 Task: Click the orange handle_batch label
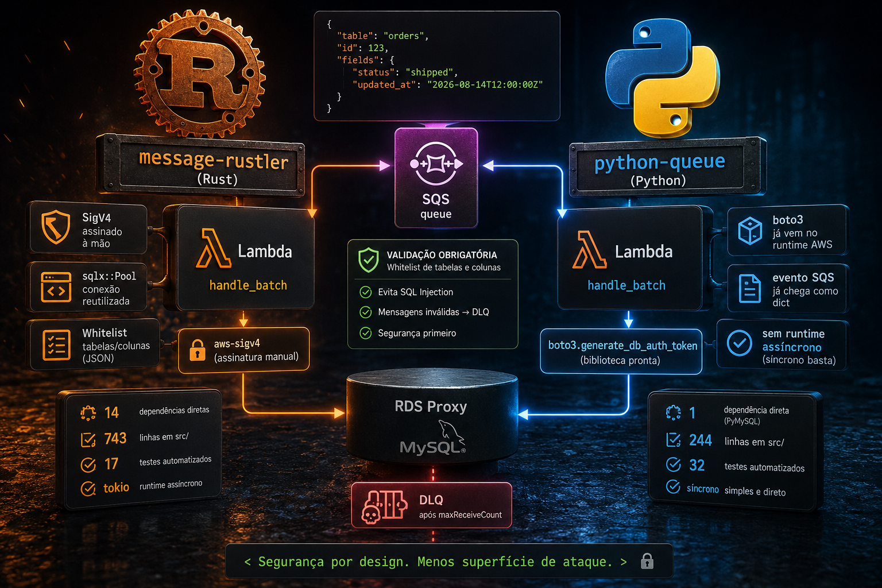[x=248, y=285]
